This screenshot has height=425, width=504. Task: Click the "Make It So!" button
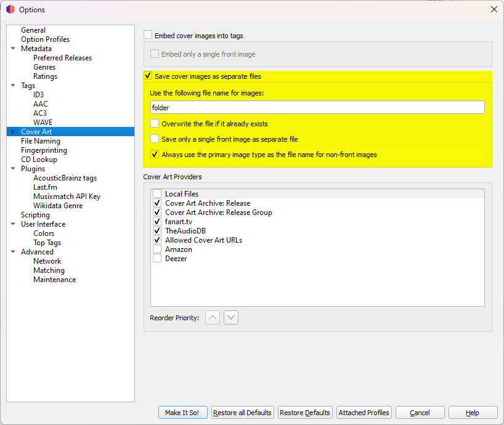tap(182, 412)
